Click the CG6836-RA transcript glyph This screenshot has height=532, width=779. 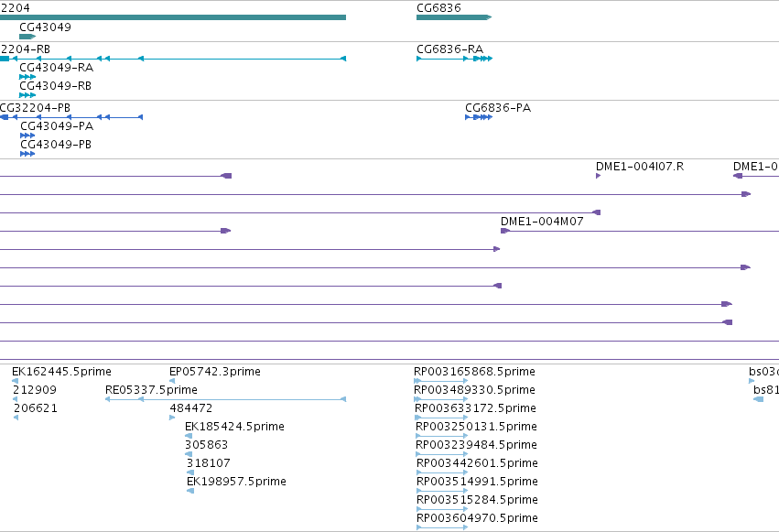click(x=454, y=59)
